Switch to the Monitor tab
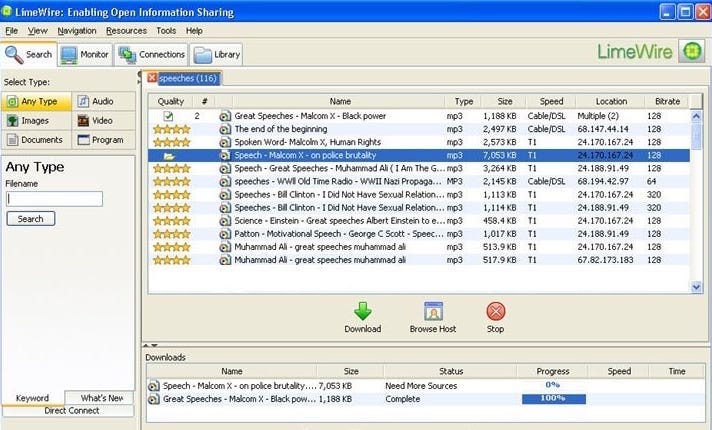Screen dimensions: 712x430 (85, 54)
